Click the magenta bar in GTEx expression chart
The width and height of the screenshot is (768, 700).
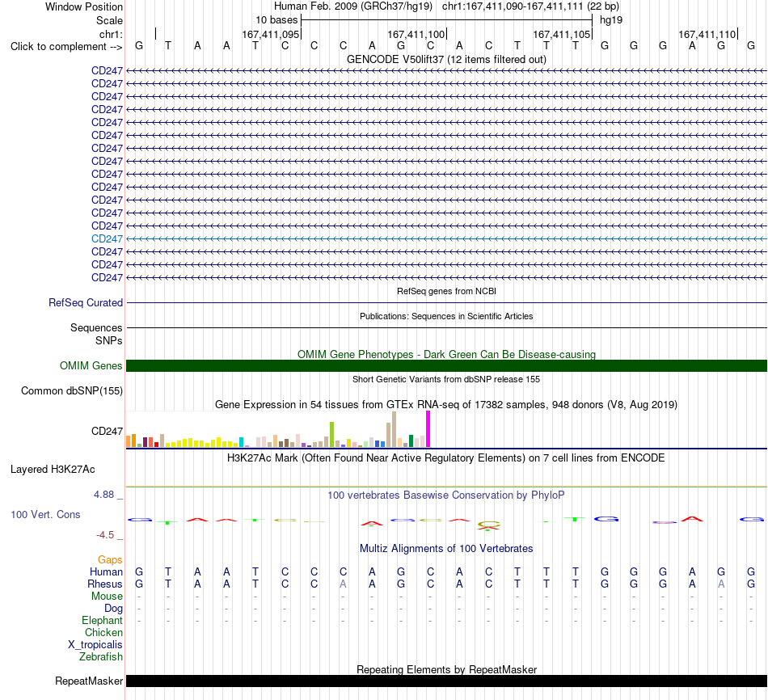pos(428,429)
